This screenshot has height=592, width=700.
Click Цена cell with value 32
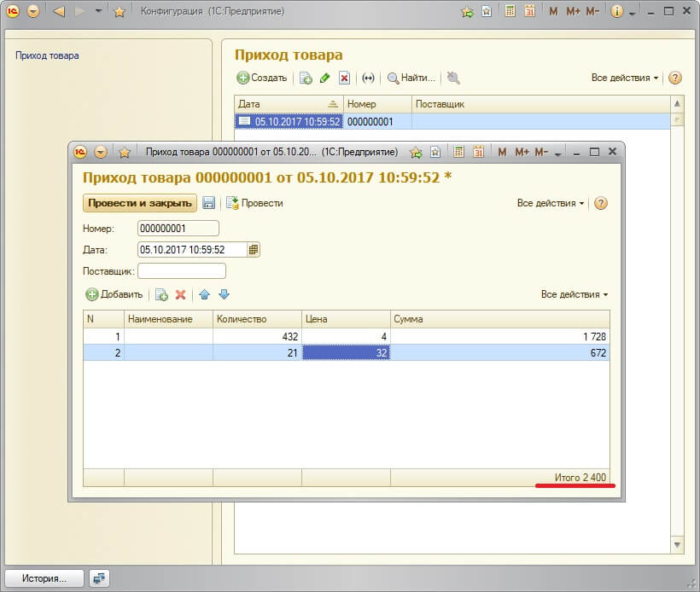(x=346, y=353)
